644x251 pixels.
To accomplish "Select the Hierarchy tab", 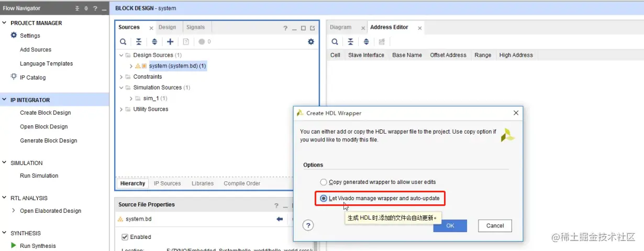I will (132, 183).
